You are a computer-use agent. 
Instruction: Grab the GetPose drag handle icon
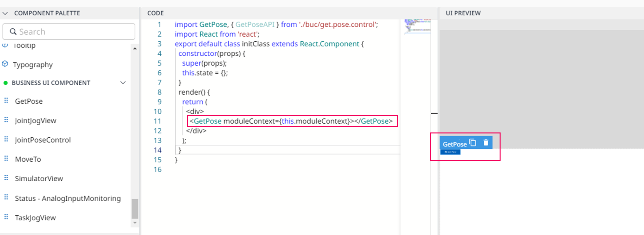click(6, 101)
